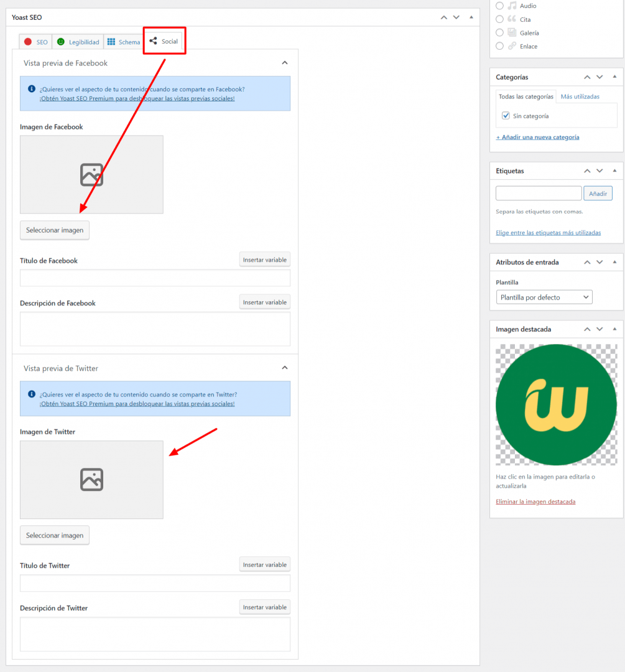Collapse the Categorías panel
The height and width of the screenshot is (672, 625).
[614, 77]
